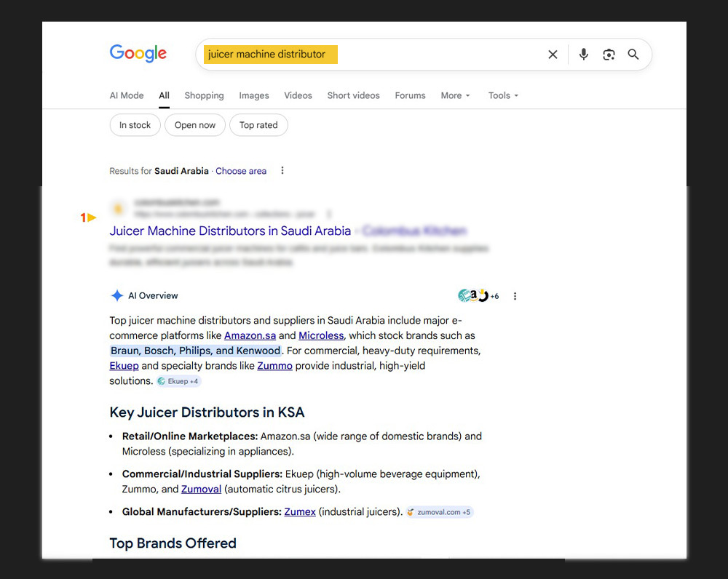The width and height of the screenshot is (728, 579).
Task: Click the Google logo
Action: pos(138,53)
